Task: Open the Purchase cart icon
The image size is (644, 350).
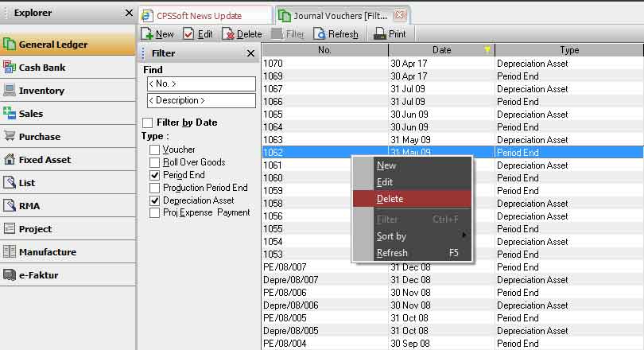Action: [x=10, y=137]
